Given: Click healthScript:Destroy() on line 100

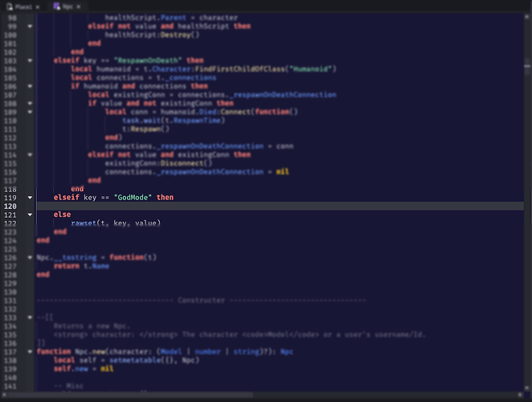Looking at the screenshot, I should pyautogui.click(x=152, y=35).
